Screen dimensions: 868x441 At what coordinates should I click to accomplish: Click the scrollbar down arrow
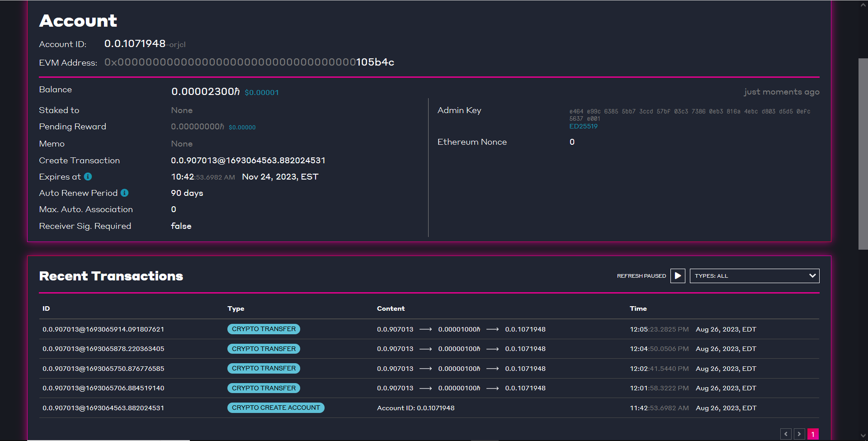863,436
